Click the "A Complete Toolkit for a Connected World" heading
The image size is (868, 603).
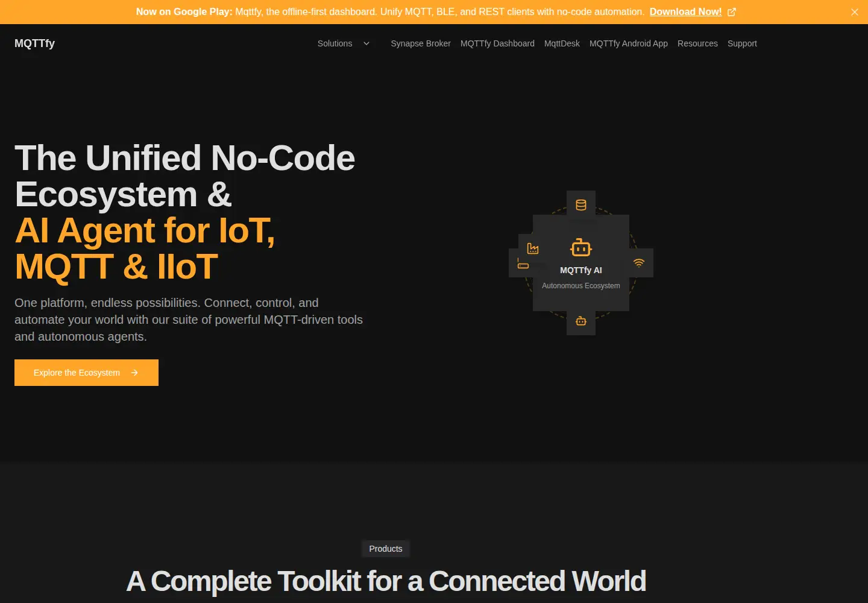pyautogui.click(x=386, y=581)
